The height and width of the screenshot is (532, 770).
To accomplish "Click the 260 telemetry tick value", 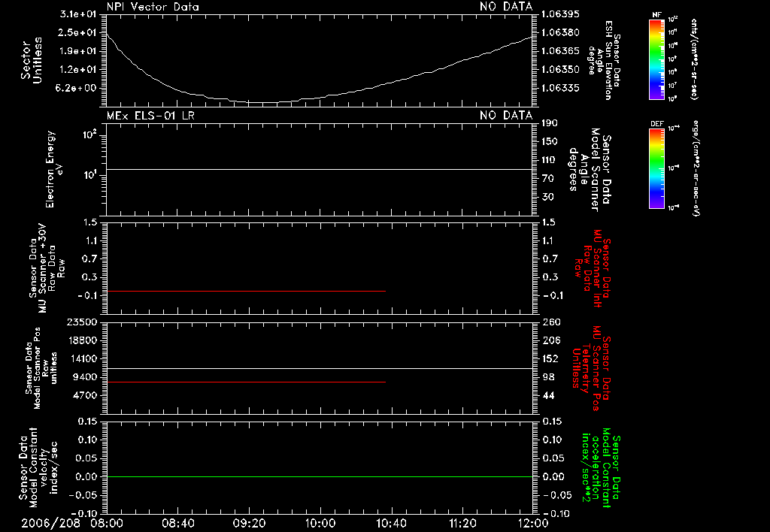I will pos(551,322).
